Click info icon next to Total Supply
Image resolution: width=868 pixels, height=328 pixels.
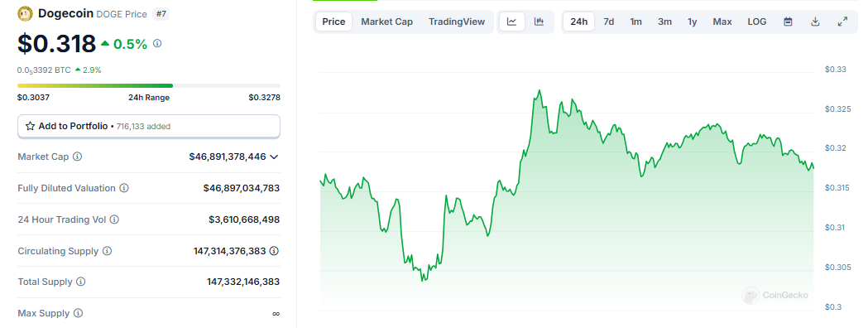pos(81,282)
